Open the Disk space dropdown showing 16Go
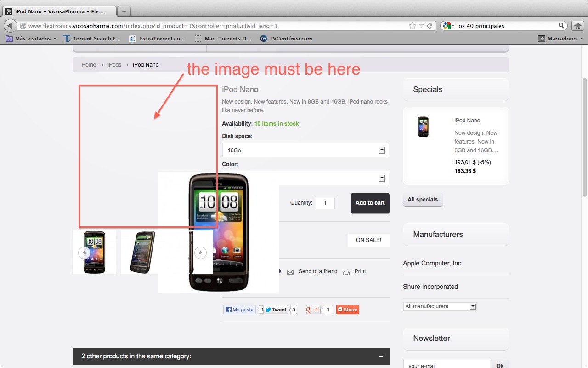Viewport: 588px width, 368px height. pyautogui.click(x=305, y=150)
